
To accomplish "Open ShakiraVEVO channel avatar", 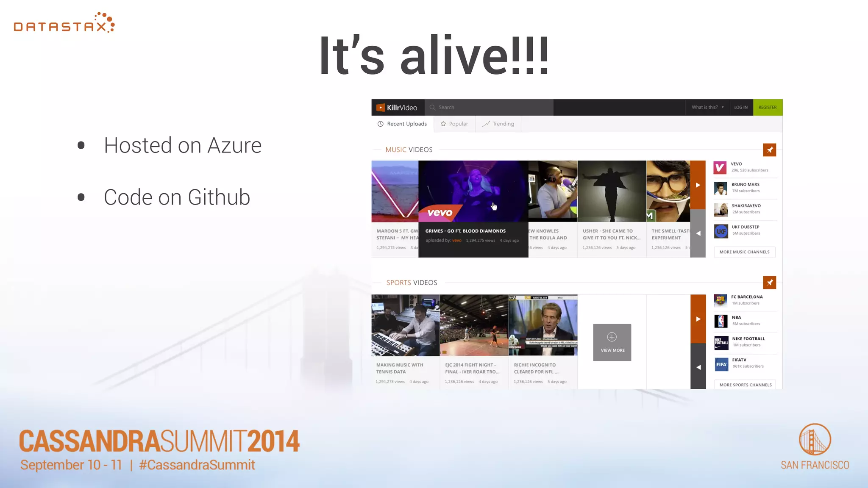I will [721, 209].
